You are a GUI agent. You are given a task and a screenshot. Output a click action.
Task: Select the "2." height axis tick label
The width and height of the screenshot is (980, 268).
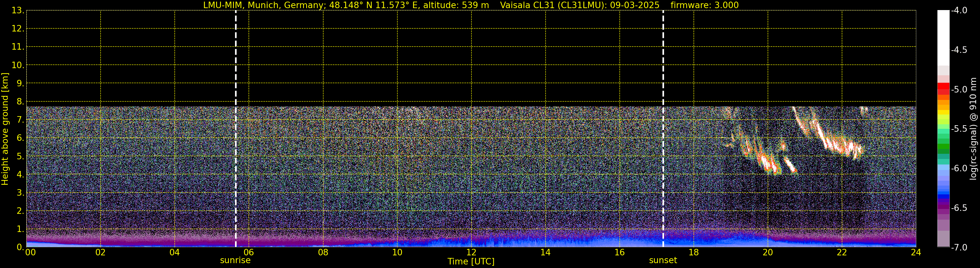(x=20, y=211)
